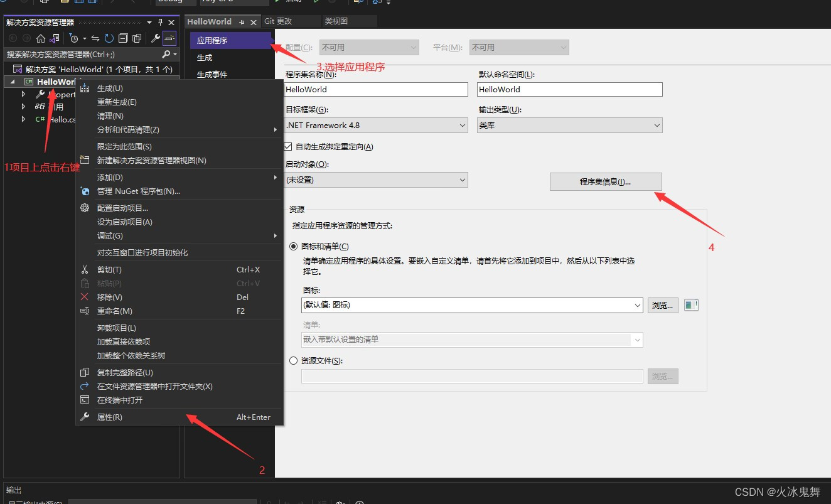Open the pending changes filter dropdown arrow
This screenshot has width=831, height=504.
(x=83, y=38)
